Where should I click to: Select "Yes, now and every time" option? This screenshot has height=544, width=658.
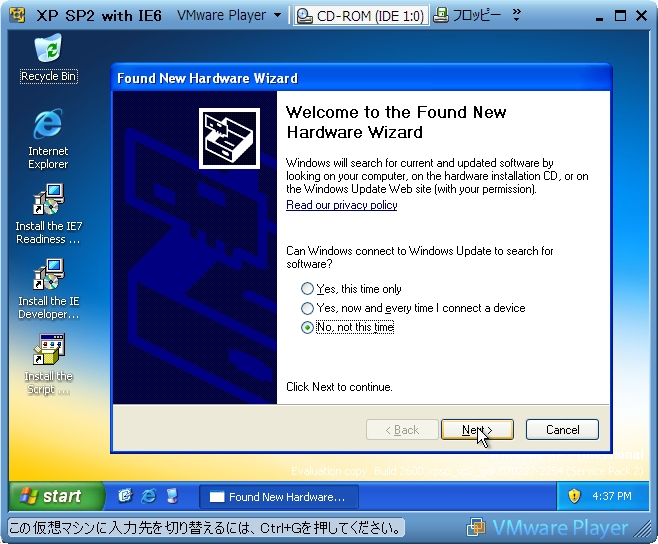[413, 308]
